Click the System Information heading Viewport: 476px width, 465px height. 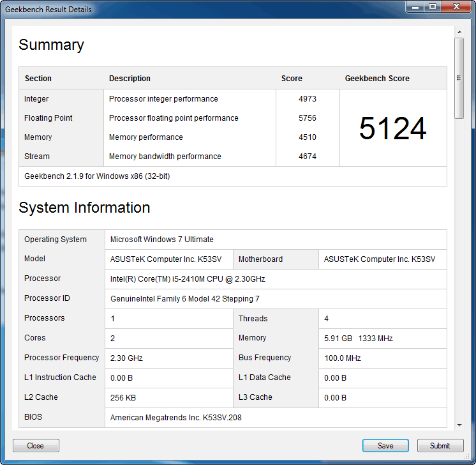84,208
